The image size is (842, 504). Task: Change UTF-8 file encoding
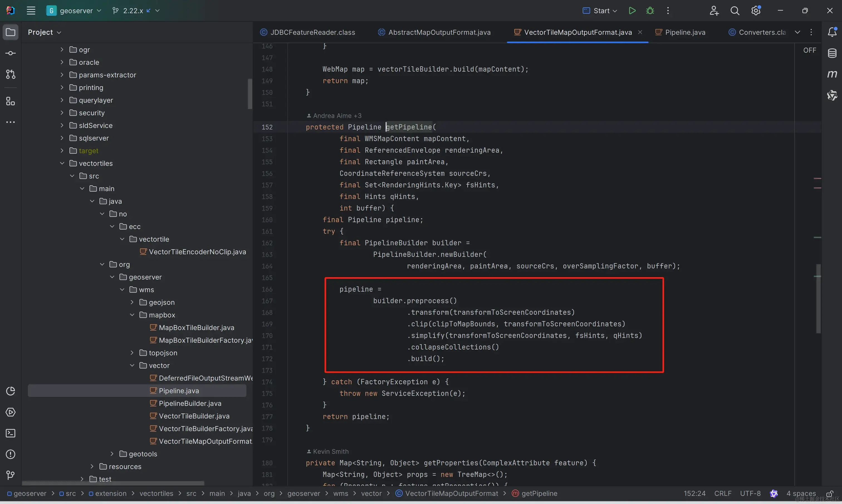click(750, 493)
